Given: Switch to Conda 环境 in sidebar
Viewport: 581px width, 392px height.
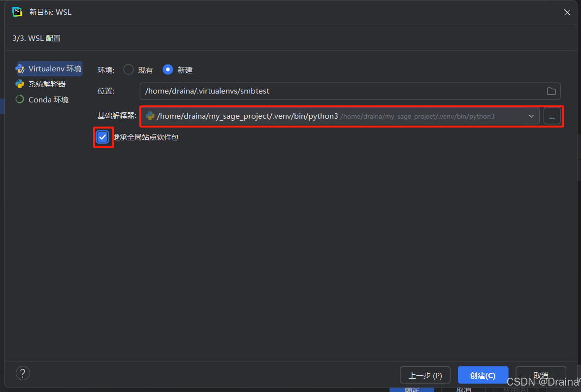Looking at the screenshot, I should [48, 99].
